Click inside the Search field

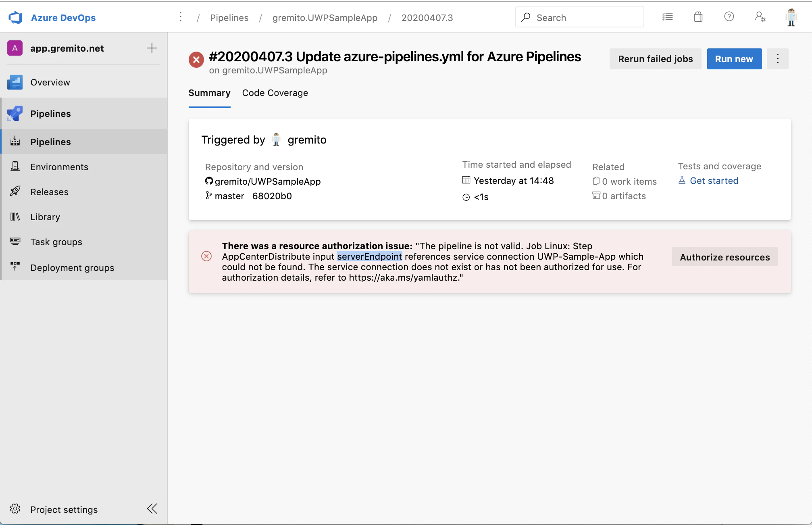[x=580, y=17]
